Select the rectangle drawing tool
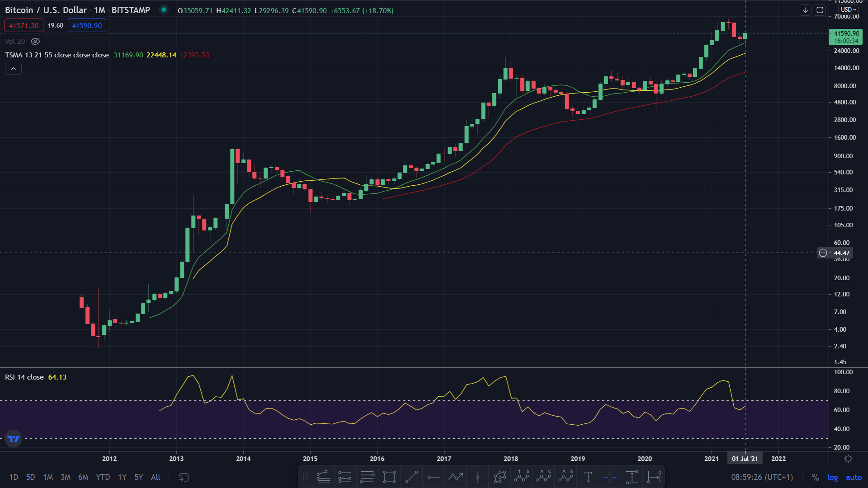868x488 pixels. tap(389, 477)
